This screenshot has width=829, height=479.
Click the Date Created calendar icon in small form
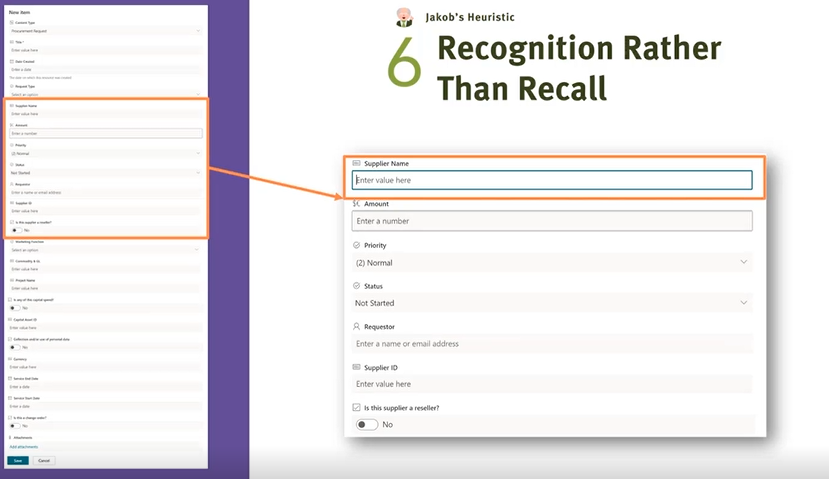point(12,61)
